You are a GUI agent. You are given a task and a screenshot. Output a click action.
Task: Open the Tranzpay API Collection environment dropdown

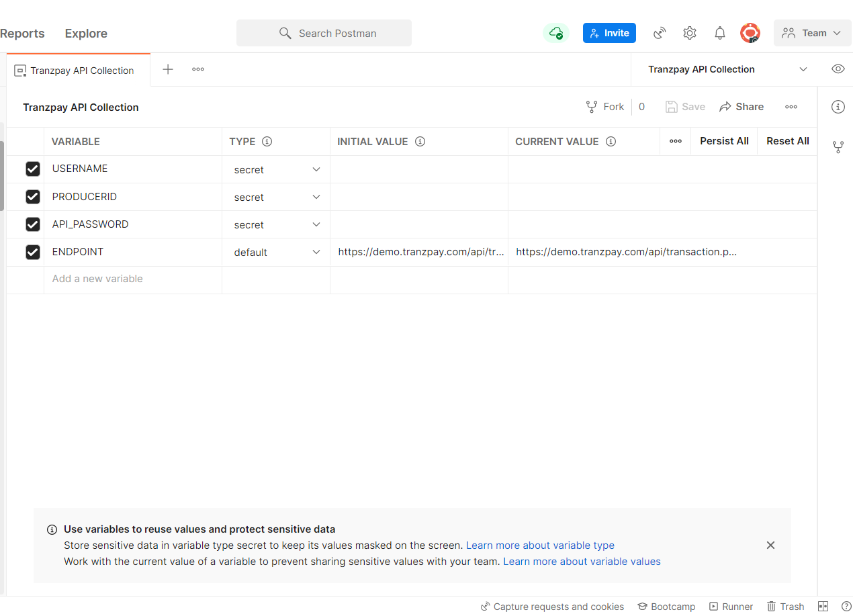pyautogui.click(x=725, y=69)
